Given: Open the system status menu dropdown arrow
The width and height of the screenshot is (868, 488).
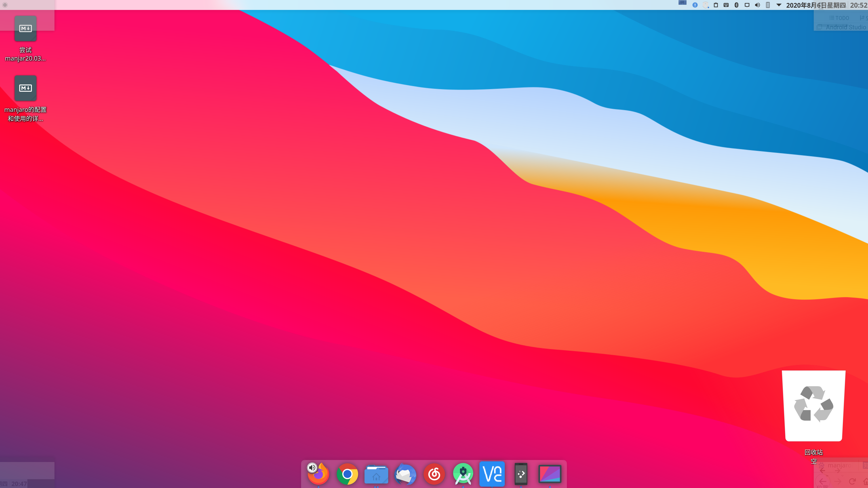Looking at the screenshot, I should [779, 5].
